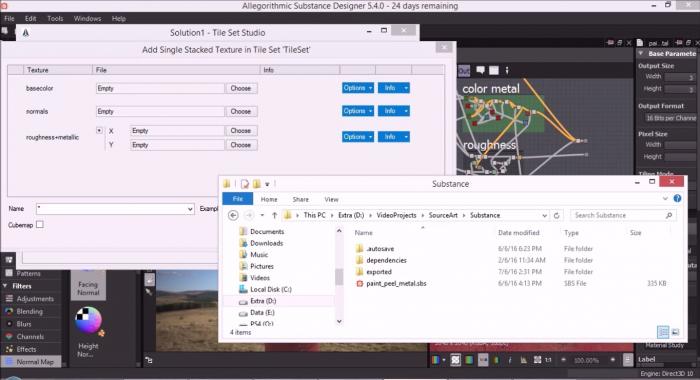Switch to the Share tab in Explorer

click(300, 200)
